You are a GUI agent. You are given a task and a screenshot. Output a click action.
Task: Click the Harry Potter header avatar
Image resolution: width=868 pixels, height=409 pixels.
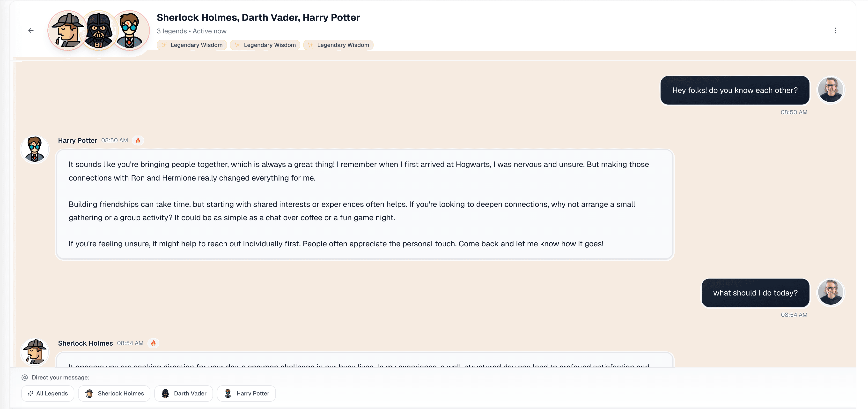click(130, 31)
